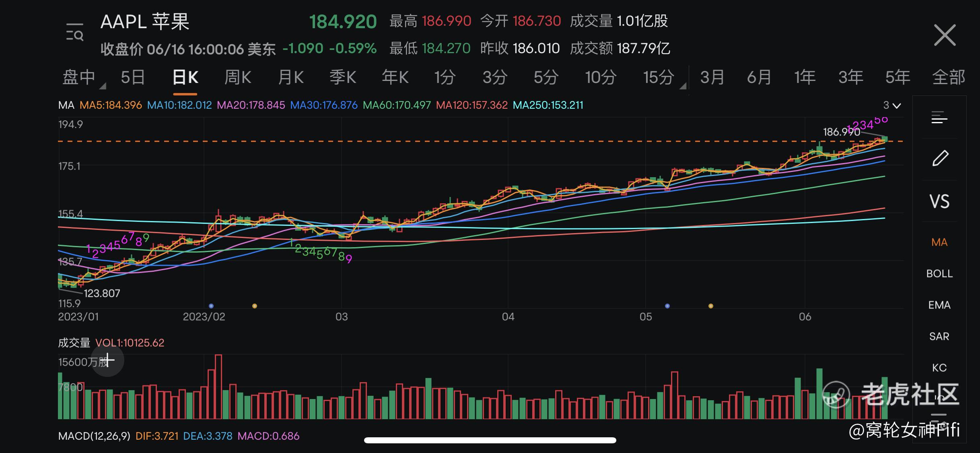Viewport: 980px width, 453px height.
Task: Click the MA250:153.211 value label
Action: tap(548, 105)
